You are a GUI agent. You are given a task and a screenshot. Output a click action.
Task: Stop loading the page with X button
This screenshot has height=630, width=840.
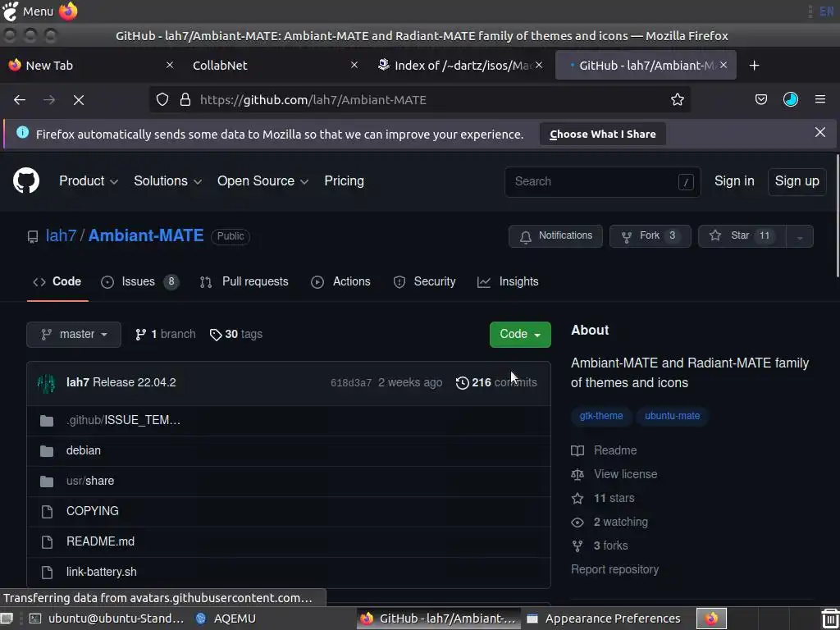(x=79, y=99)
